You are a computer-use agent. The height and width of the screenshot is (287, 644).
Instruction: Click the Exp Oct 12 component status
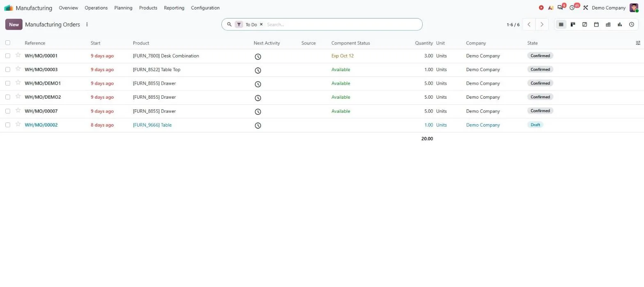[x=343, y=56]
